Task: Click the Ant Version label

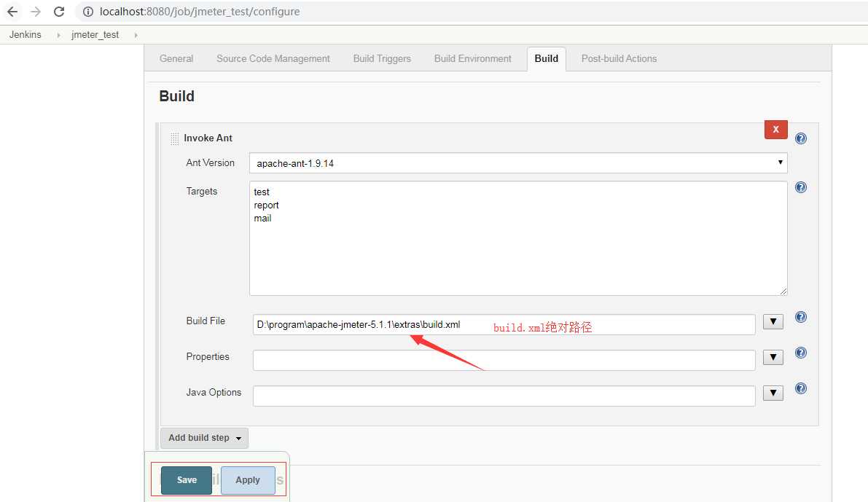Action: pyautogui.click(x=211, y=162)
